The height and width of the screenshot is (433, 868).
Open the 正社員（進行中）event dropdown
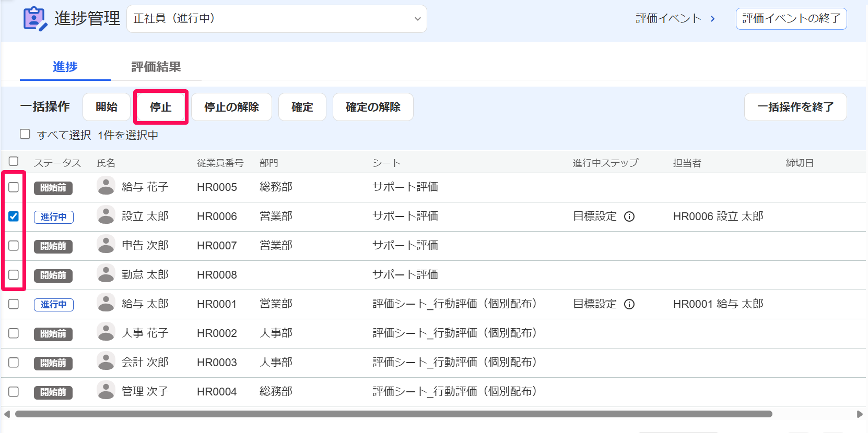tap(277, 19)
